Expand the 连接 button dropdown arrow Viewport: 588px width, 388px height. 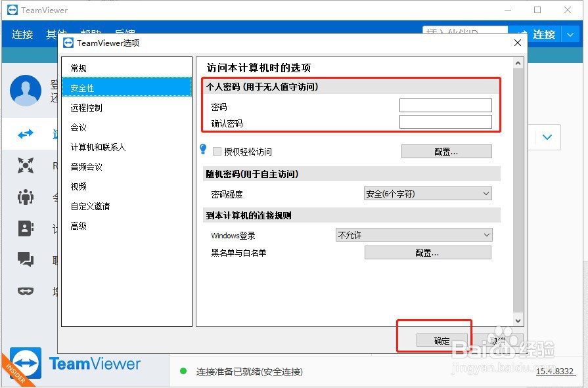569,34
